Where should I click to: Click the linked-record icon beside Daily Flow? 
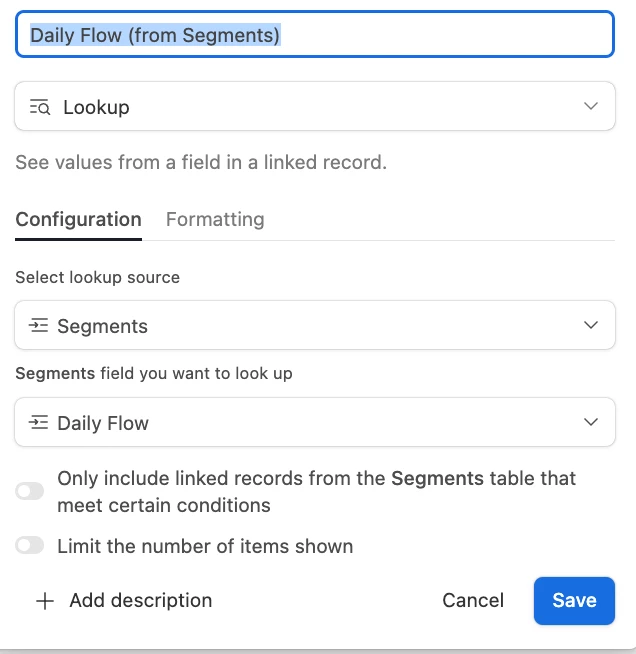[x=39, y=423]
